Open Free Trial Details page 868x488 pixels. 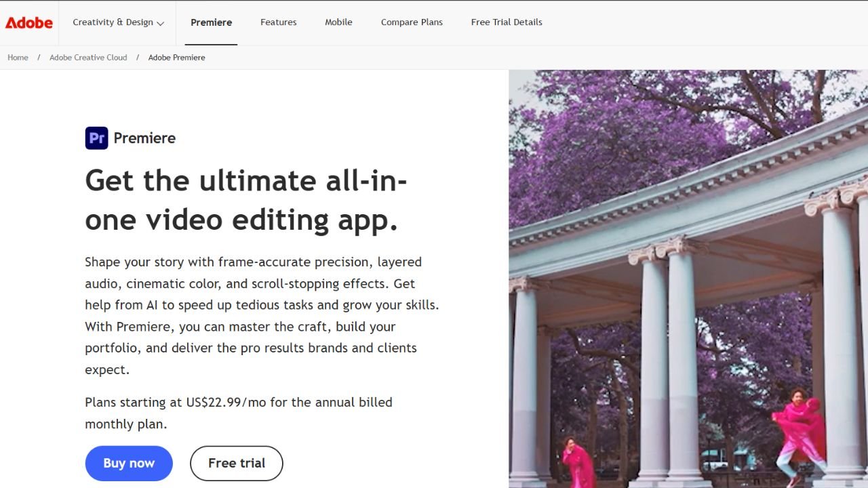[x=507, y=22]
